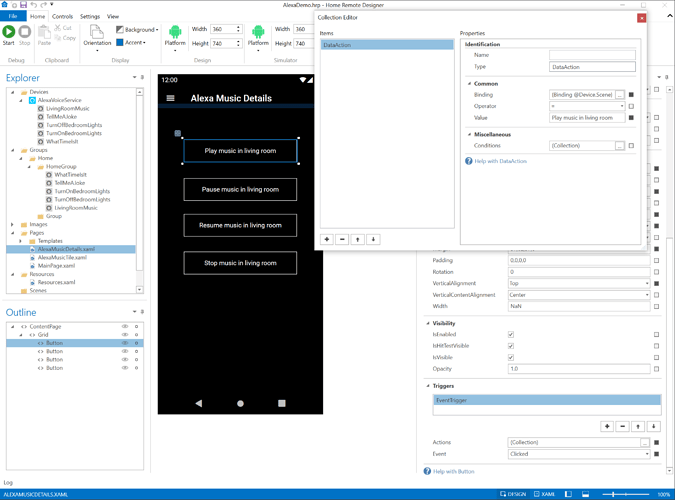Click the home circle in phone preview
This screenshot has width=675, height=500.
point(240,404)
